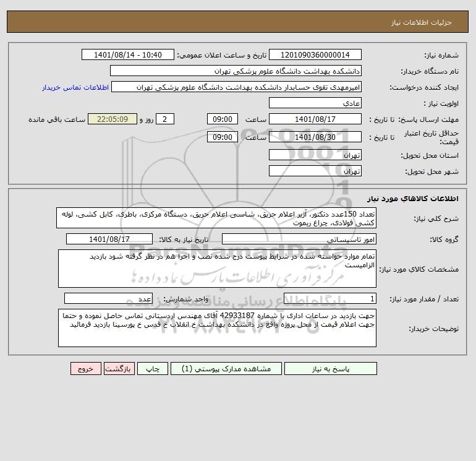Click the استان محل تحویل label

click(x=430, y=155)
